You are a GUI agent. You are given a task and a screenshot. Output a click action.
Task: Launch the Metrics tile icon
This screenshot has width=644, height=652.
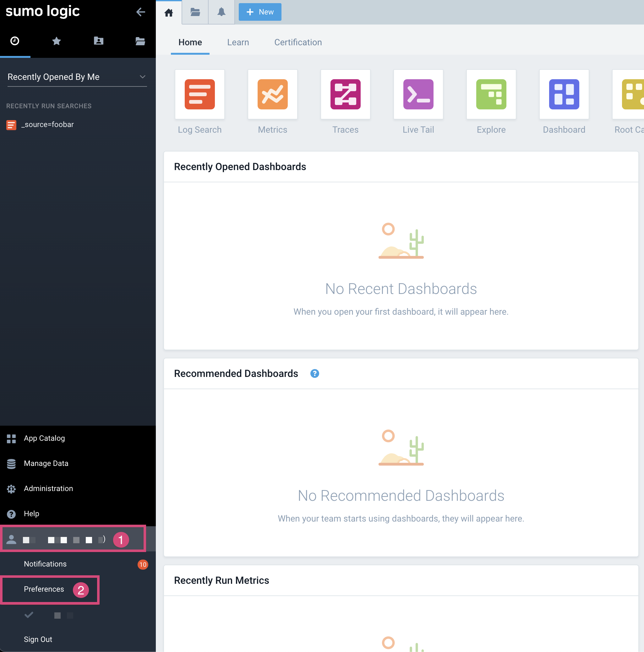(273, 95)
